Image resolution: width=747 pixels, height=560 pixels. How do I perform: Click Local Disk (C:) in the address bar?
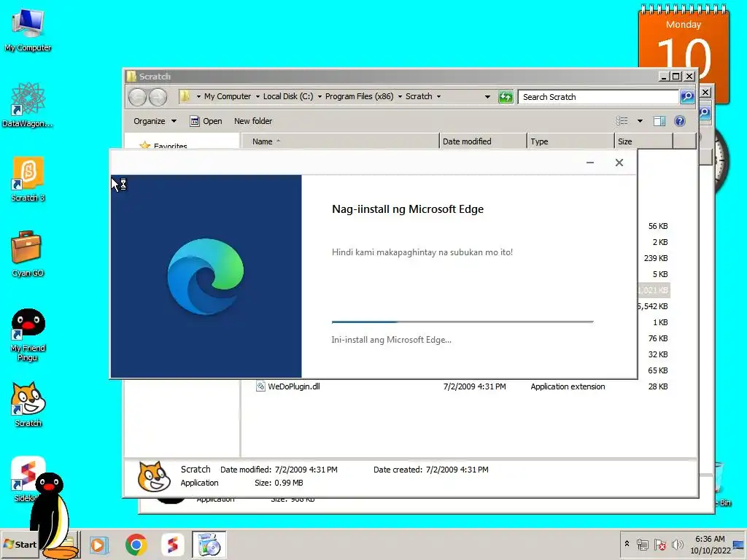click(x=288, y=97)
